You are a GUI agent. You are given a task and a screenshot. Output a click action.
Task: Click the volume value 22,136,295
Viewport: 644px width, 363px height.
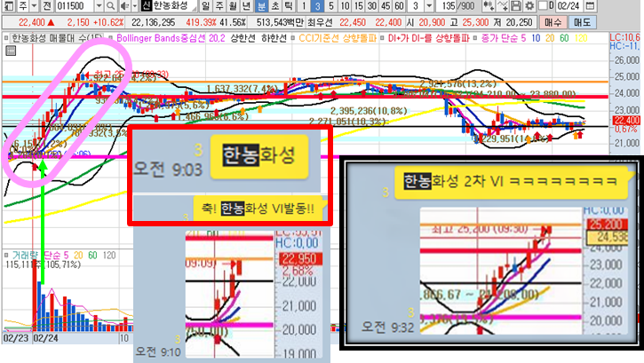(153, 22)
